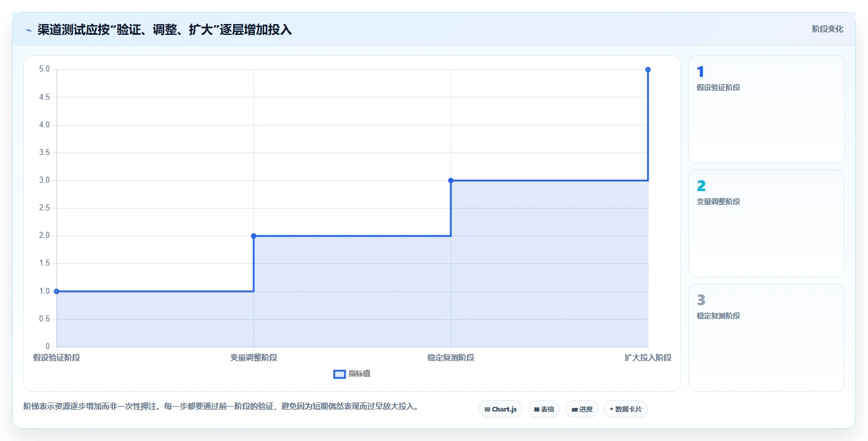Click the x-axis label 假设验证阶段
The height and width of the screenshot is (441, 868).
[x=57, y=357]
